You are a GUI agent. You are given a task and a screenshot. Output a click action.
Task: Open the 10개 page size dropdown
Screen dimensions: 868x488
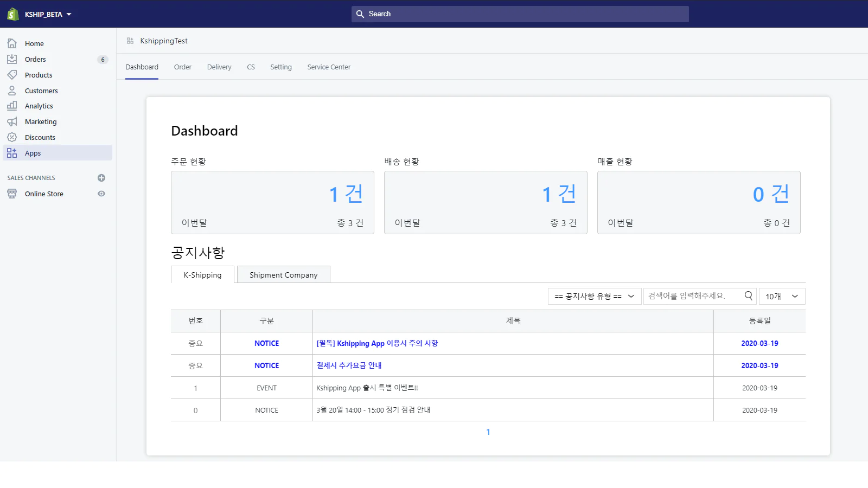click(x=781, y=296)
